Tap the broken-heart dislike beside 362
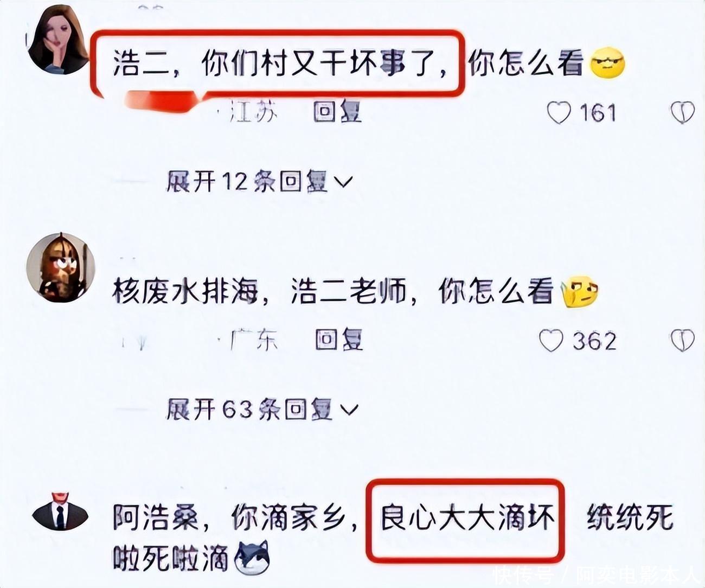The image size is (705, 588). tap(682, 341)
